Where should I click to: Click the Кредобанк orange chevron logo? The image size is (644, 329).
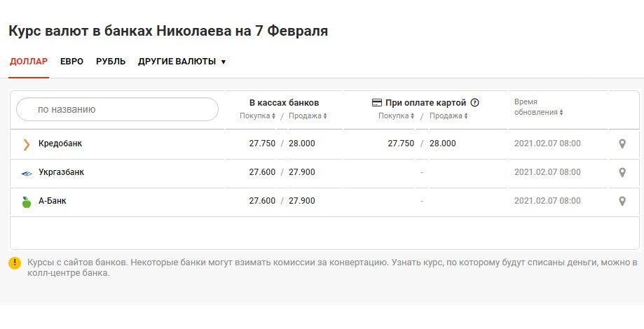27,144
